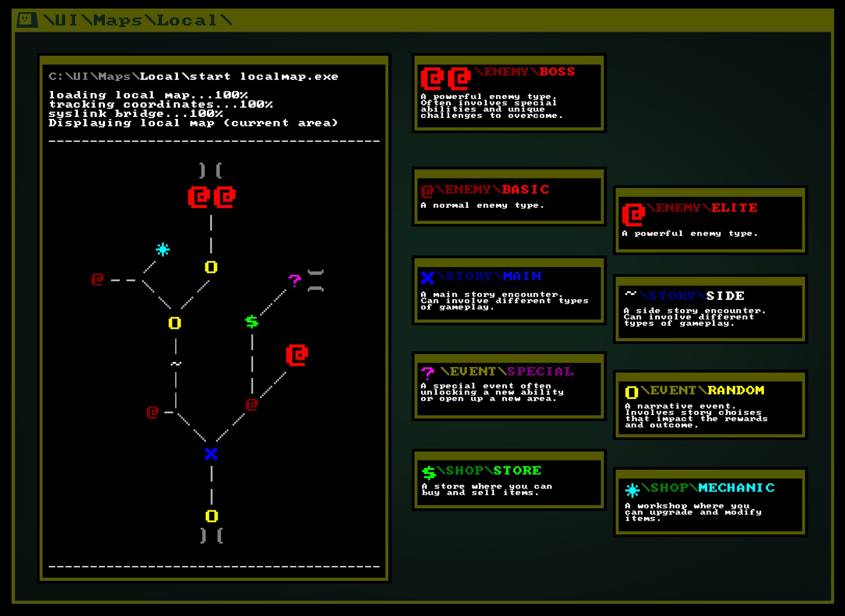Select the ENEMY\BASIC legend header
Viewport: 845px width, 616px height.
point(485,190)
